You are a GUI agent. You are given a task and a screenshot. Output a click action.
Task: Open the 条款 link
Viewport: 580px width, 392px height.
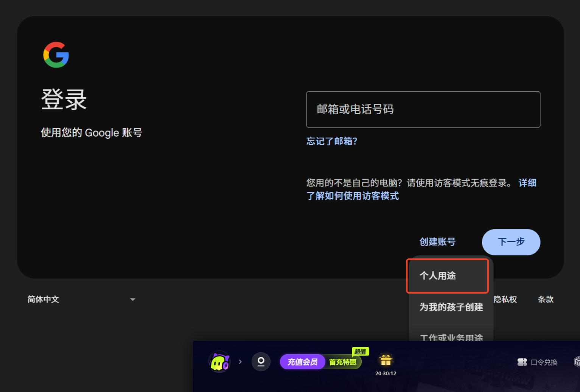(x=546, y=299)
